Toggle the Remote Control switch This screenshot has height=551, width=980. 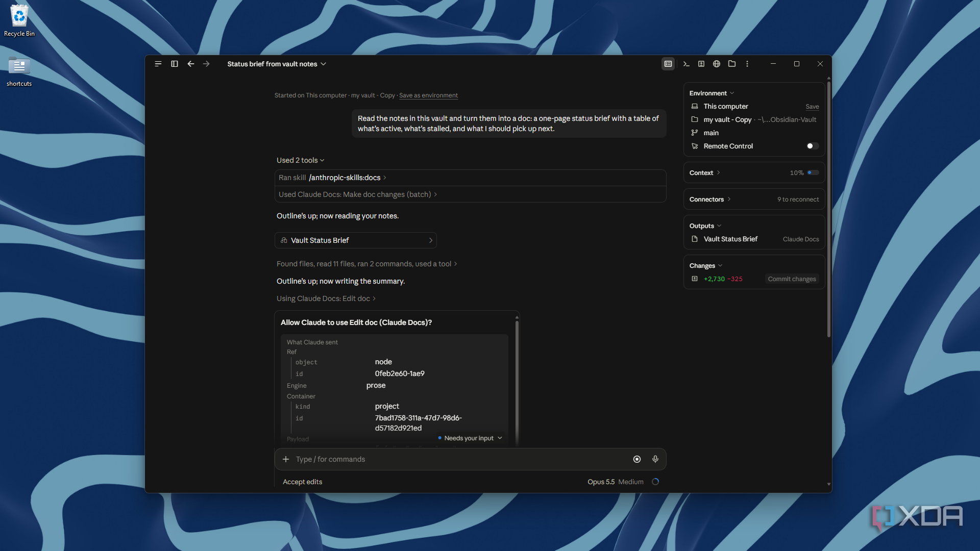point(813,146)
